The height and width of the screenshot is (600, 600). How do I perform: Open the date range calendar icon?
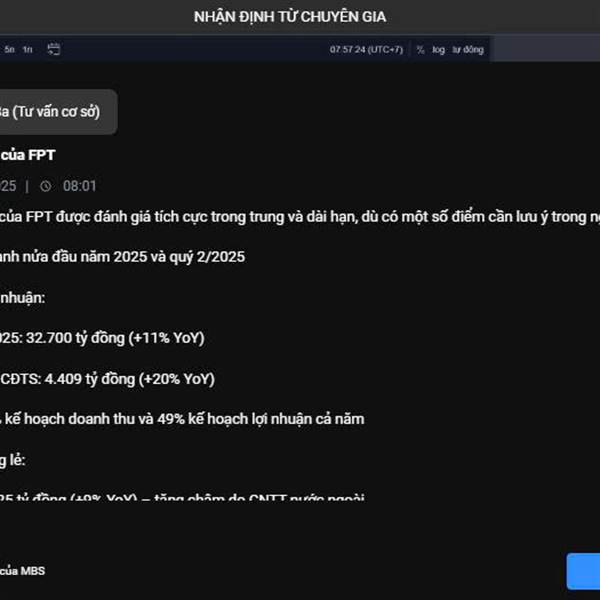click(54, 49)
